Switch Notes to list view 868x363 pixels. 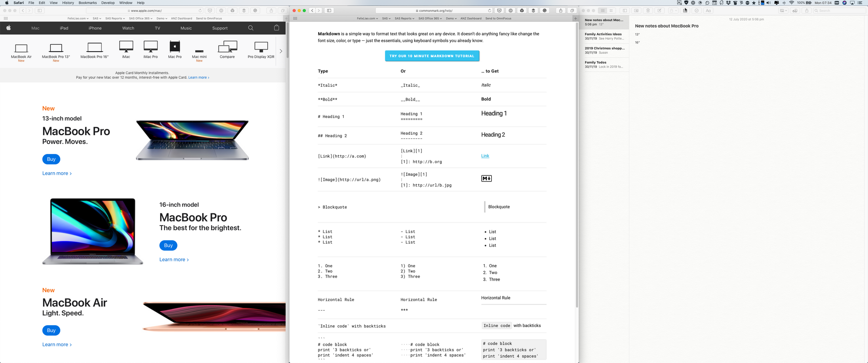(x=603, y=10)
